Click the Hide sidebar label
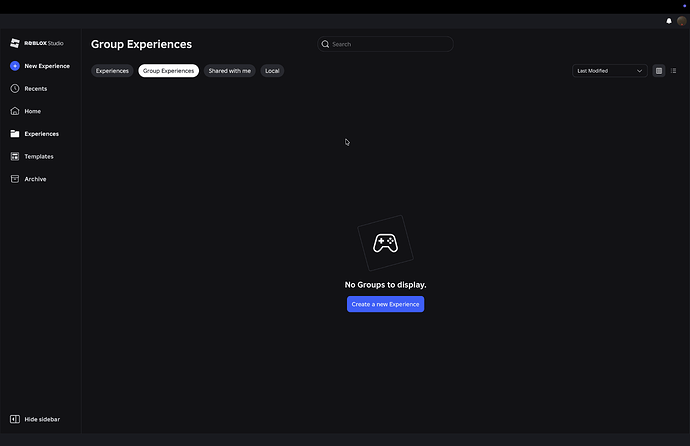Viewport: 690px width, 446px height. coord(42,419)
